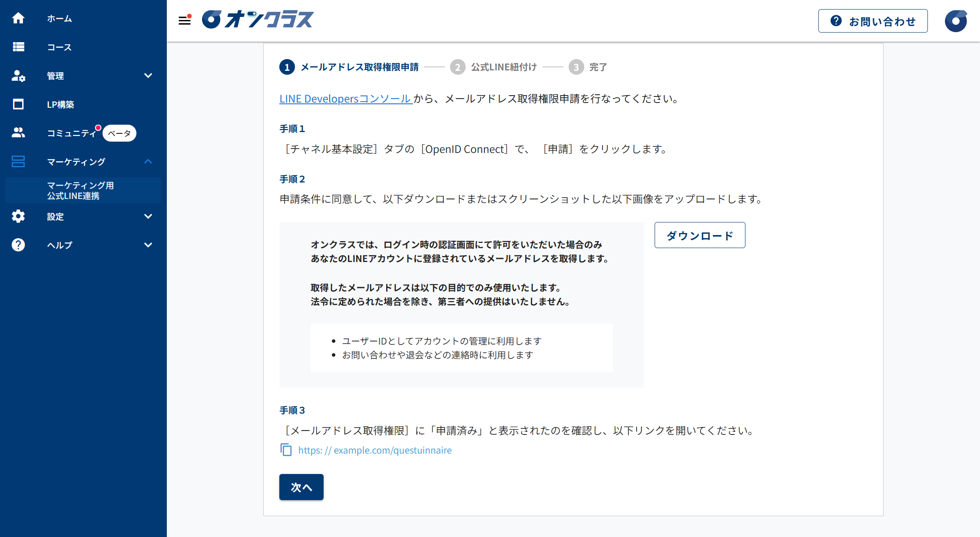Click the Marketing stacked-bars icon
The width and height of the screenshot is (980, 537).
click(18, 162)
